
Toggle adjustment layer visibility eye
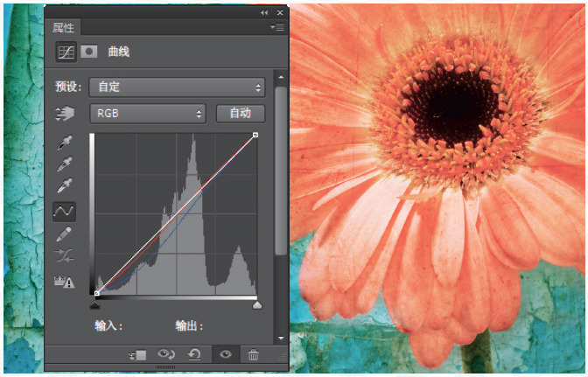(226, 354)
